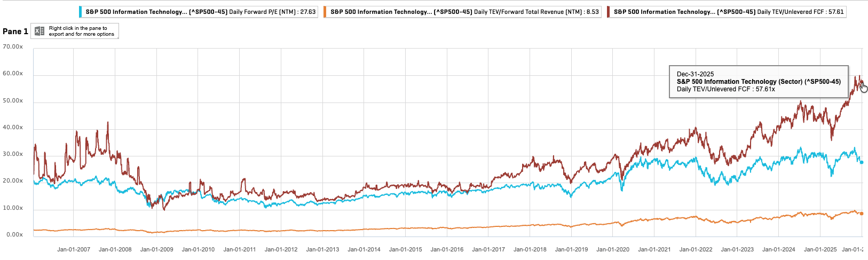
Task: Click the Jan-01-2023 x-axis label
Action: [x=737, y=249]
